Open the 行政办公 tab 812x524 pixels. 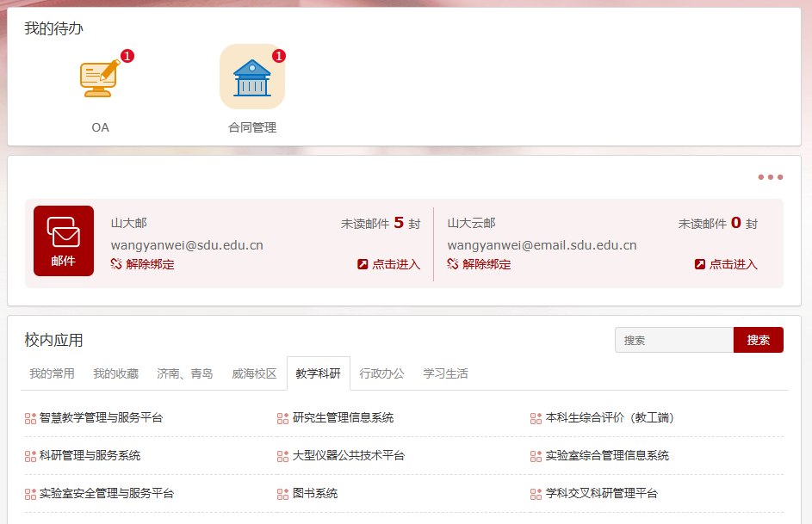(381, 373)
